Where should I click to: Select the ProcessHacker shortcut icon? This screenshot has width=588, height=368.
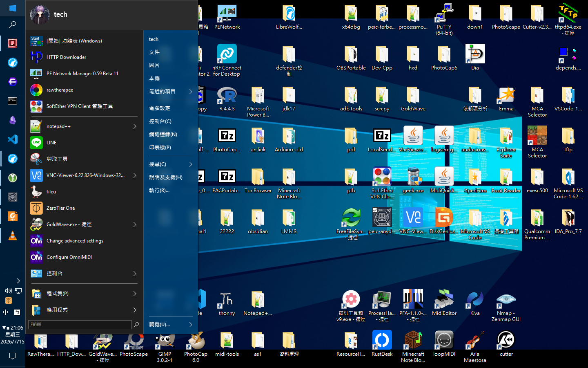pos(382,305)
